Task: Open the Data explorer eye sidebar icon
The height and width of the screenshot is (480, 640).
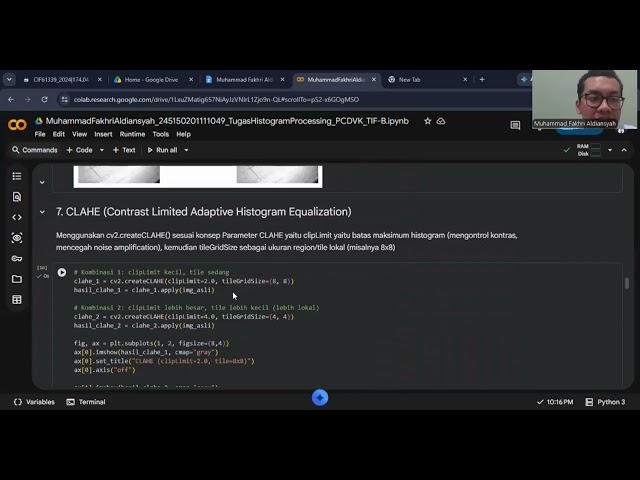Action: click(17, 238)
